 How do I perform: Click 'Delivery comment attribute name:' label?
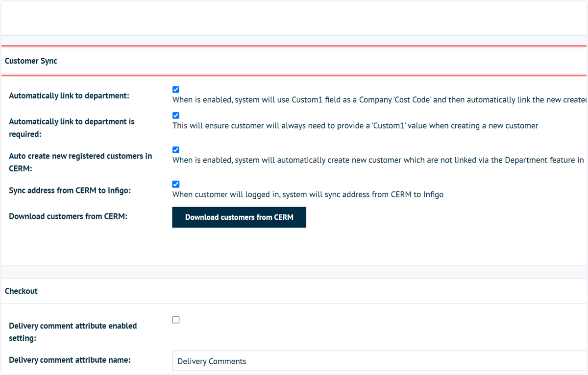click(x=70, y=360)
